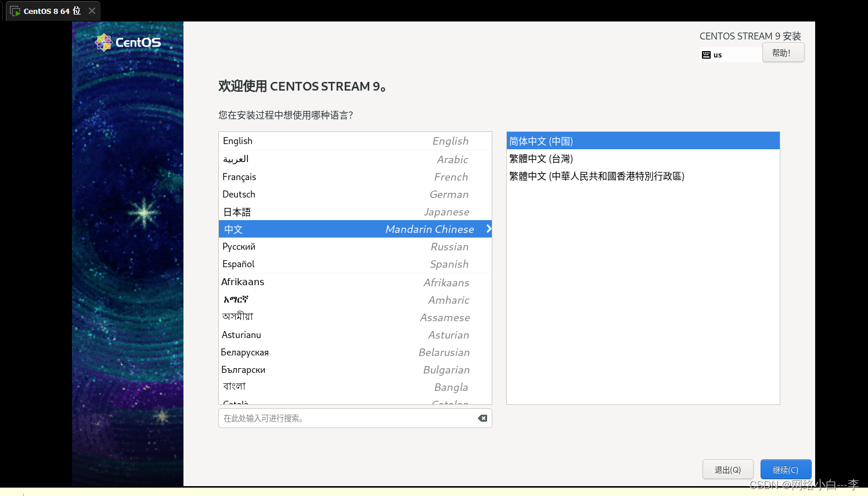Click the keyboard layout icon beside us
This screenshot has height=496, width=868.
point(706,55)
